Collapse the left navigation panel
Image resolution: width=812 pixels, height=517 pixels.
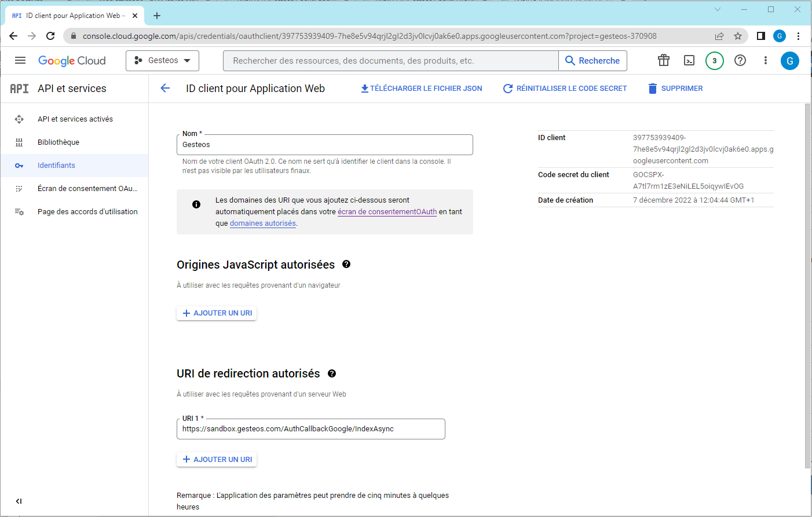(19, 501)
